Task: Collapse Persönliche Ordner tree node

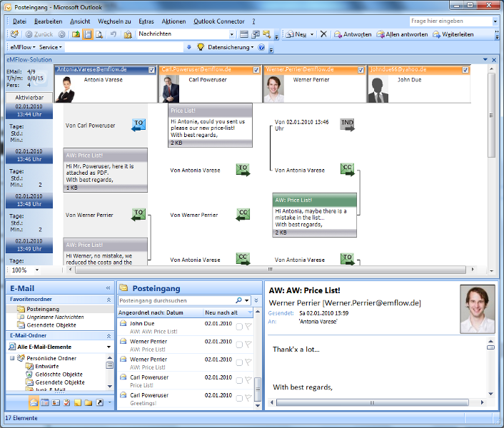Action: [x=12, y=358]
